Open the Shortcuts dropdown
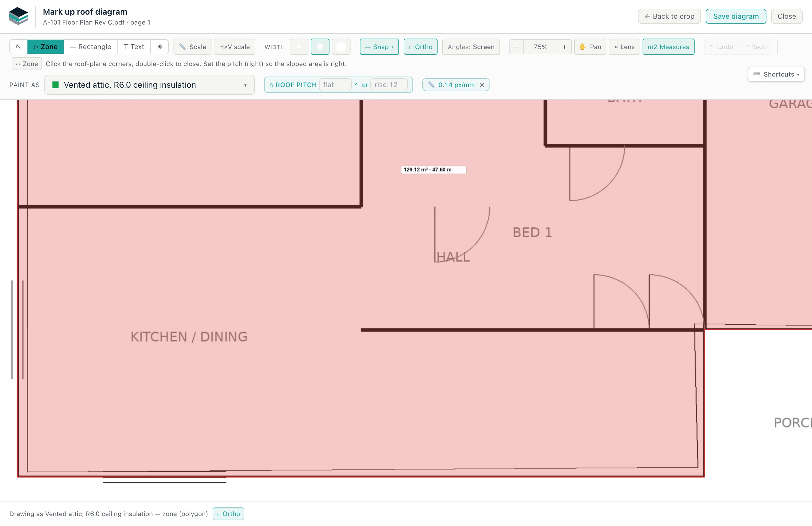 776,75
